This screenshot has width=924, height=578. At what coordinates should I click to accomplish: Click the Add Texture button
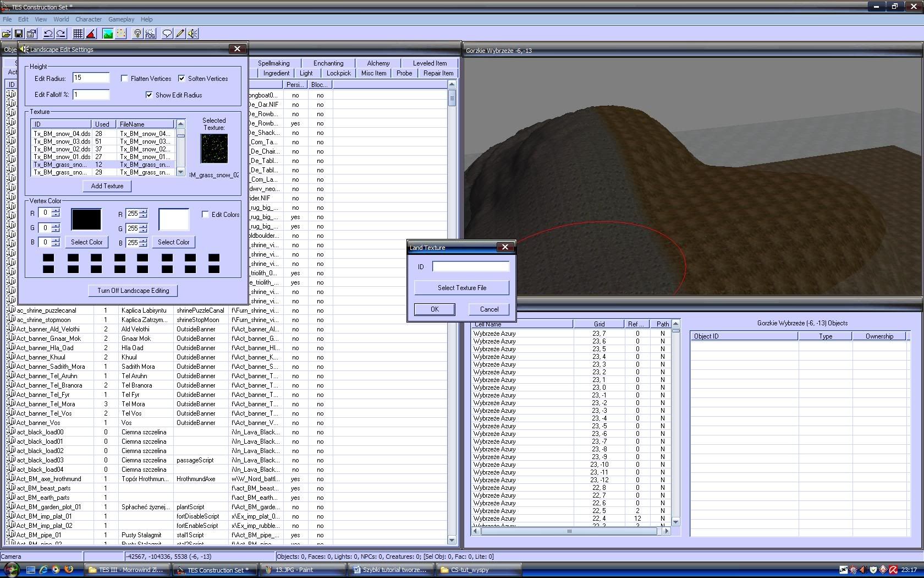point(107,186)
